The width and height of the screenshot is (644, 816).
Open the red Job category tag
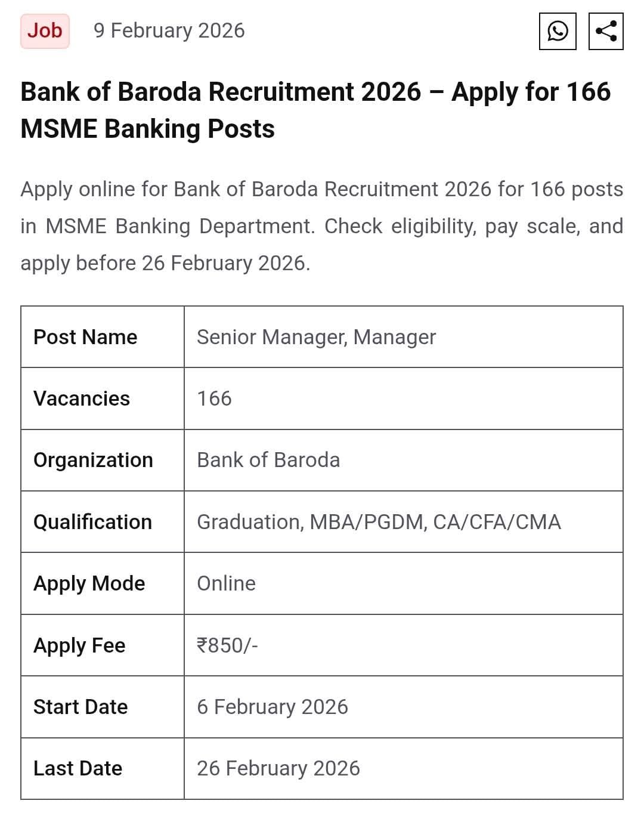(45, 30)
